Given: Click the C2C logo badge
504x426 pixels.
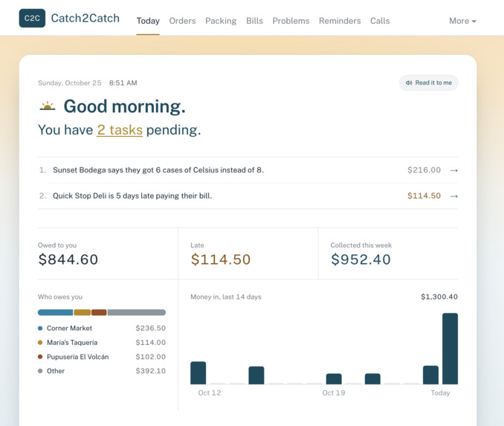Looking at the screenshot, I should coord(32,18).
